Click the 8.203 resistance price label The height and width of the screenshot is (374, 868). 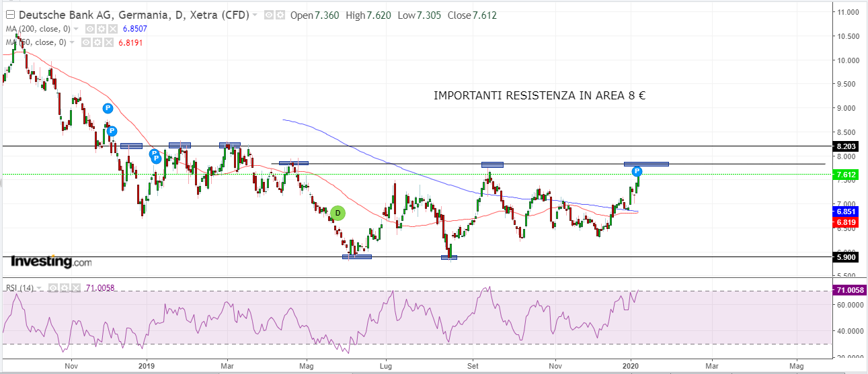click(x=845, y=146)
